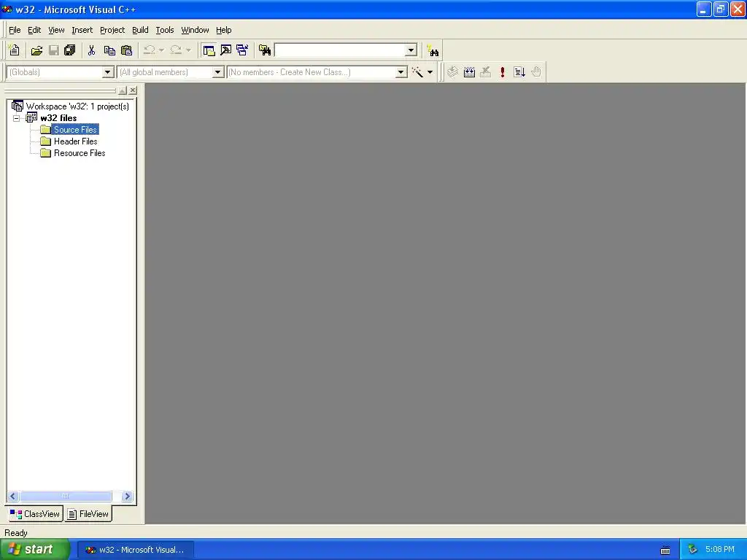Open the Redo history dropdown arrow
747x560 pixels.
tap(188, 50)
